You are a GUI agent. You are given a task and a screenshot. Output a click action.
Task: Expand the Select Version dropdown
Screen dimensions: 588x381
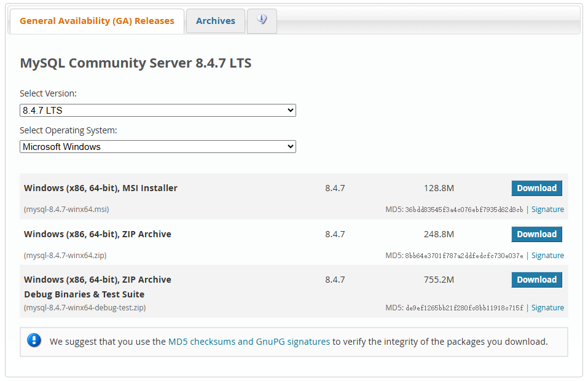[157, 111]
